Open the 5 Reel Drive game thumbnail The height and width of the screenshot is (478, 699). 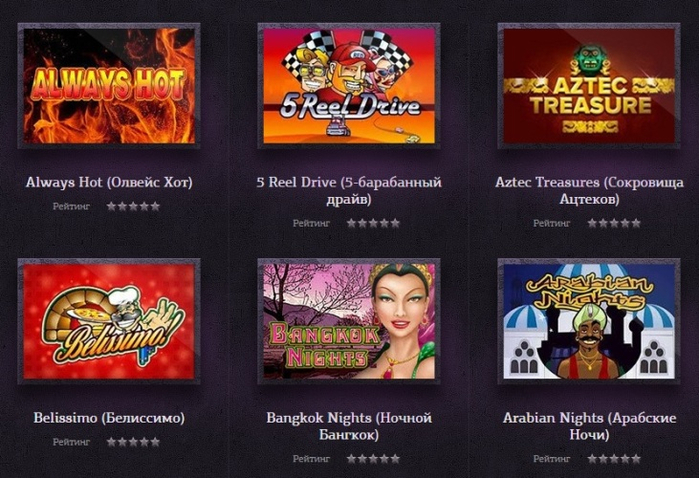(x=349, y=86)
